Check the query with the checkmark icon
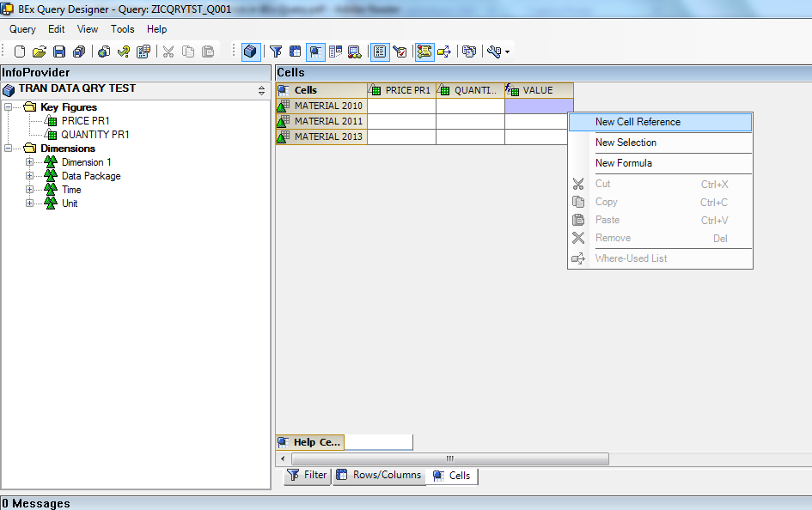 point(124,52)
